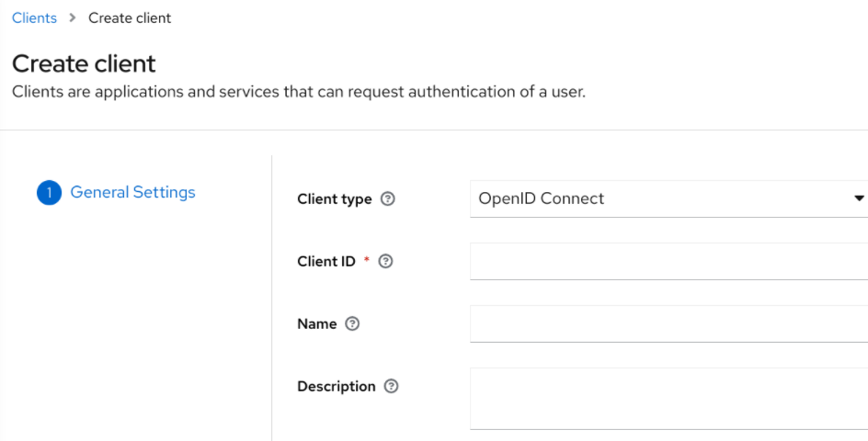This screenshot has height=441, width=868.
Task: Click the blue step 1 circle
Action: pyautogui.click(x=49, y=193)
